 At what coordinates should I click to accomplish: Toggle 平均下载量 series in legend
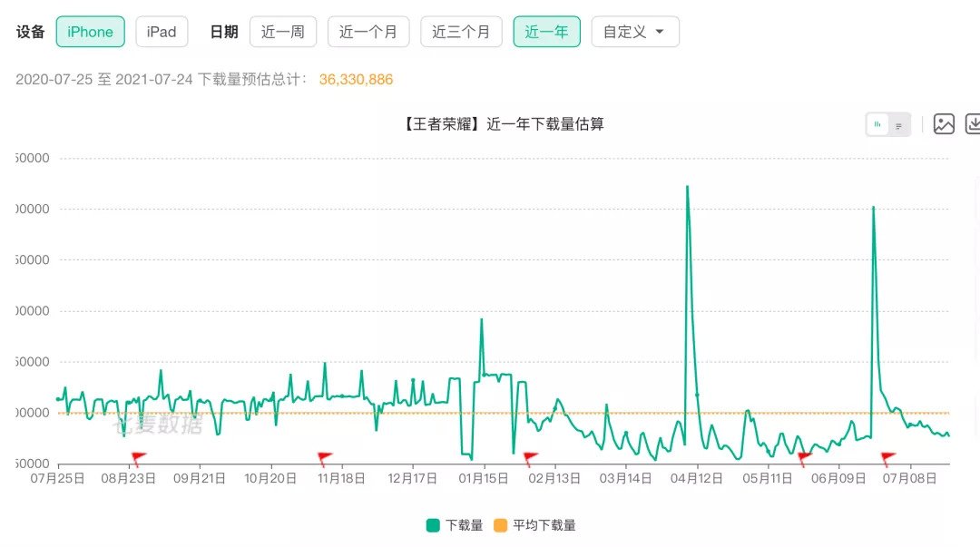[x=534, y=525]
